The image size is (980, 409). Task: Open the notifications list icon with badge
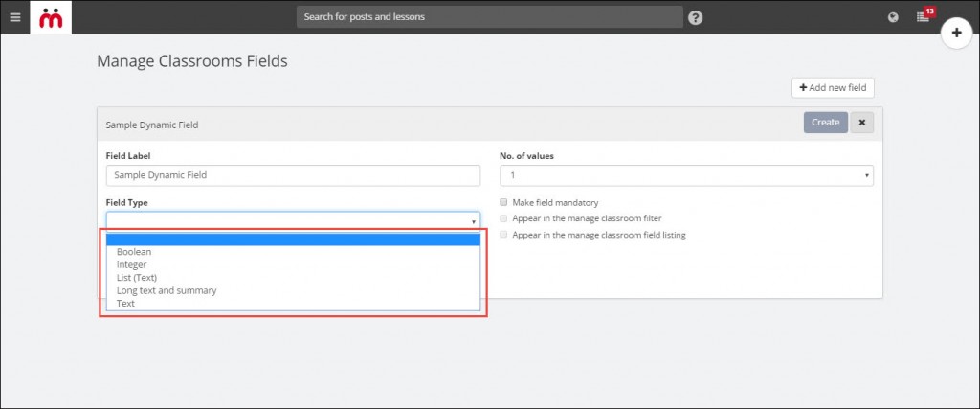[x=924, y=15]
